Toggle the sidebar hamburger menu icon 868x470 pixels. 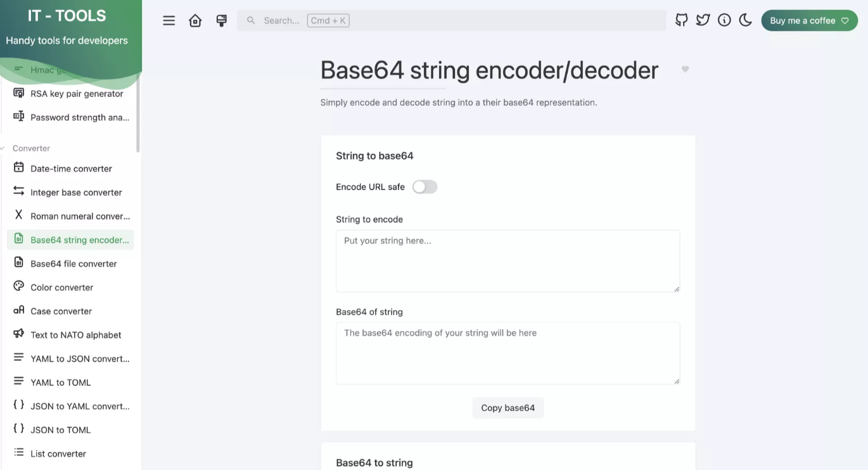pos(169,20)
